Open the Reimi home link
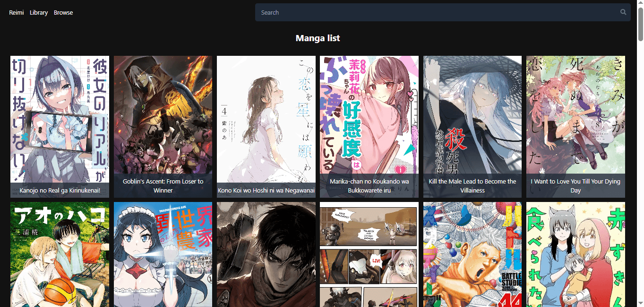The height and width of the screenshot is (307, 644). point(17,13)
